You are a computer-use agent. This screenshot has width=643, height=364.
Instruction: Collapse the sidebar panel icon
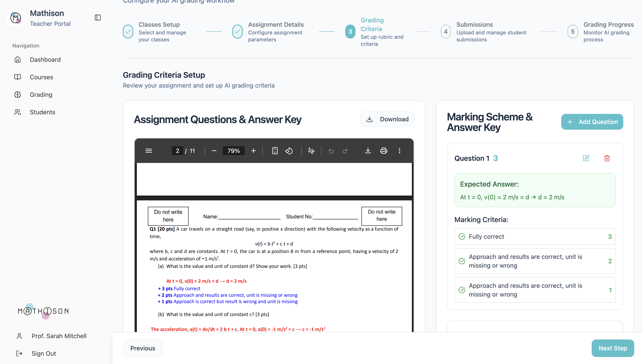tap(98, 18)
